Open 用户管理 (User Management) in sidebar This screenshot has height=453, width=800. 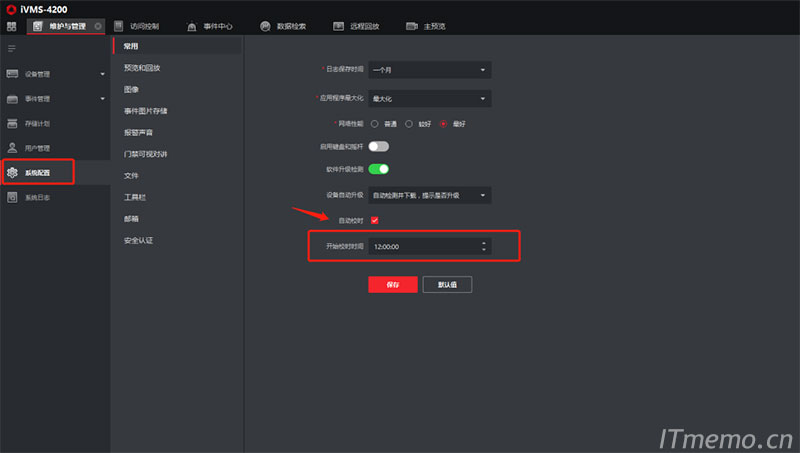(37, 148)
